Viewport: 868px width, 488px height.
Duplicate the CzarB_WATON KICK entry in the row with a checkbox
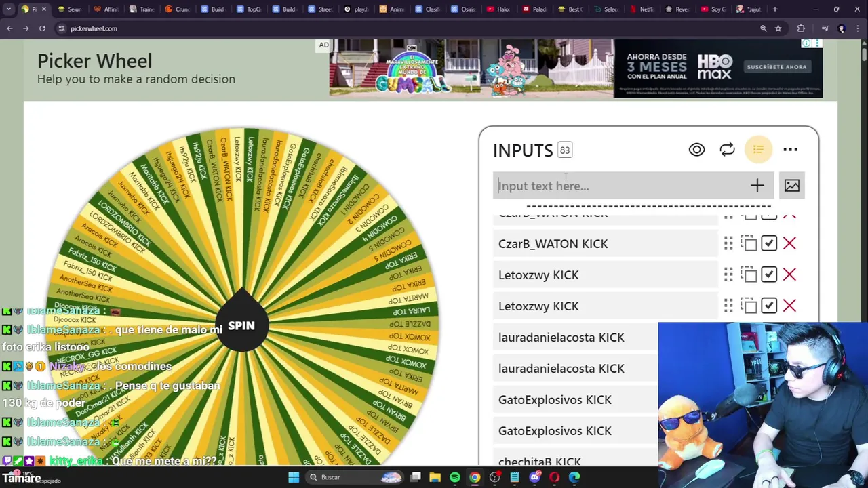[749, 243]
